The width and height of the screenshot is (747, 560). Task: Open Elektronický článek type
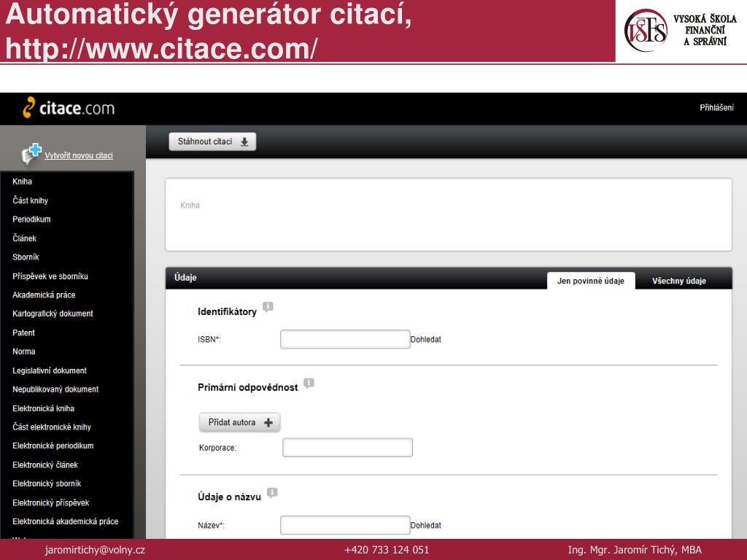coord(45,464)
